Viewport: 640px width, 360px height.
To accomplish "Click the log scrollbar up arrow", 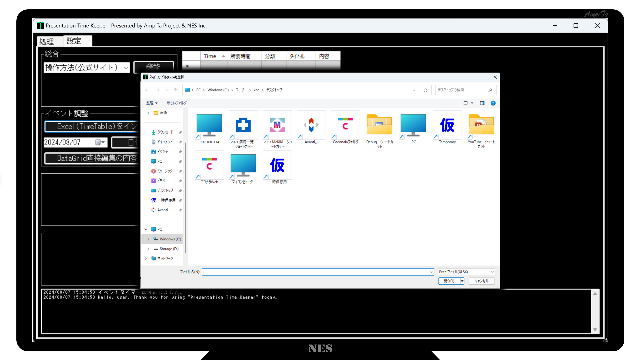I will 595,294.
